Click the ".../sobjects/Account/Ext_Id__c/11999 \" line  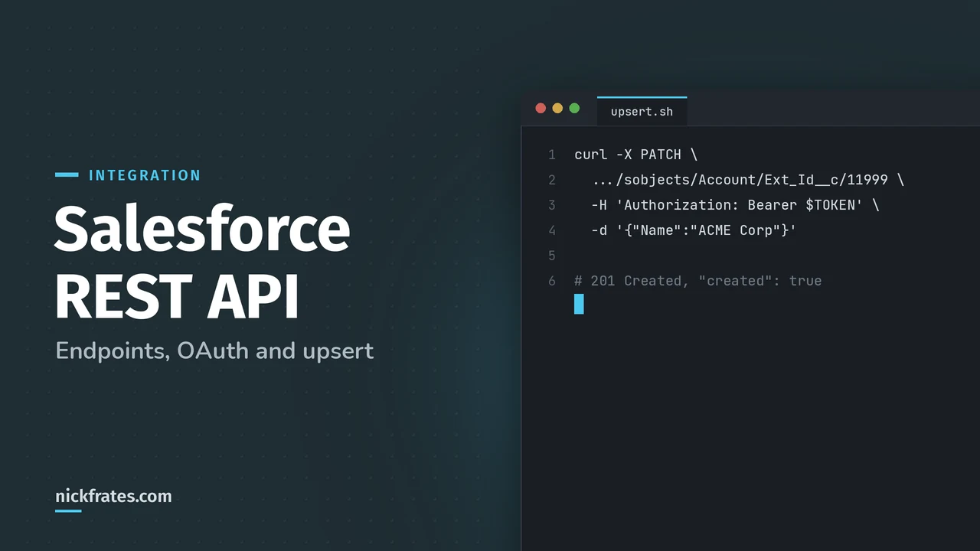(748, 180)
